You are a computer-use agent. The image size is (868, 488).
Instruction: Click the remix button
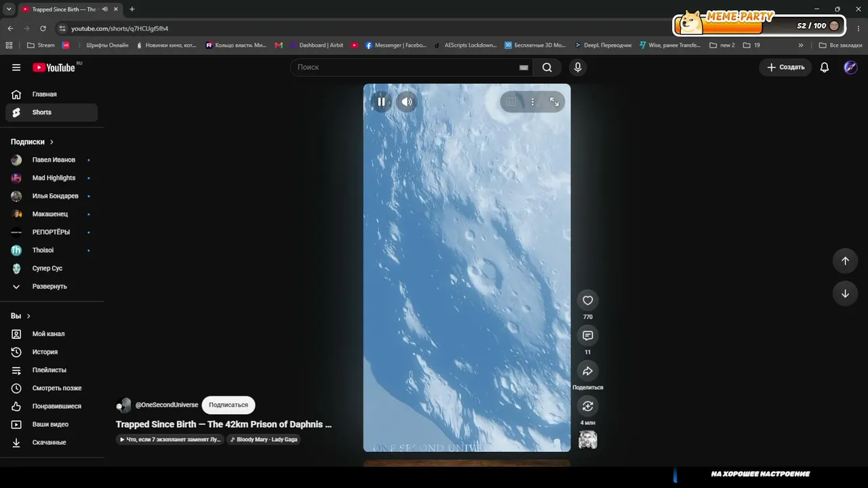[x=588, y=406]
